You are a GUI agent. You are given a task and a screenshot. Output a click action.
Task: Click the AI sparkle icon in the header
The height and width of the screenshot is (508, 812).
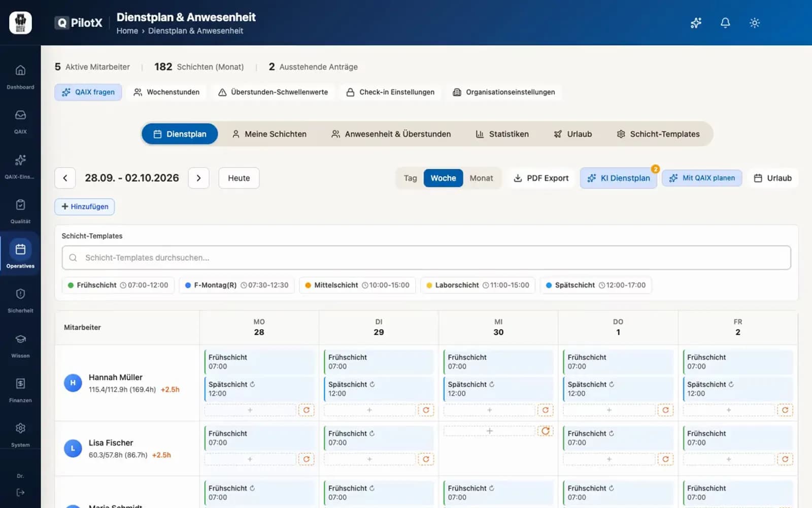click(x=696, y=23)
